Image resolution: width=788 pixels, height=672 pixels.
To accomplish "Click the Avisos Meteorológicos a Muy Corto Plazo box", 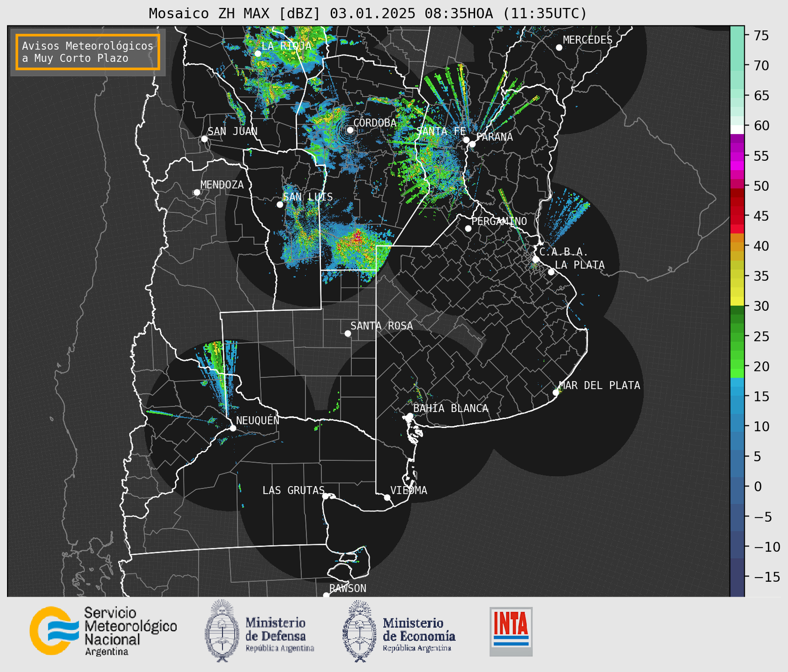I will tap(88, 52).
